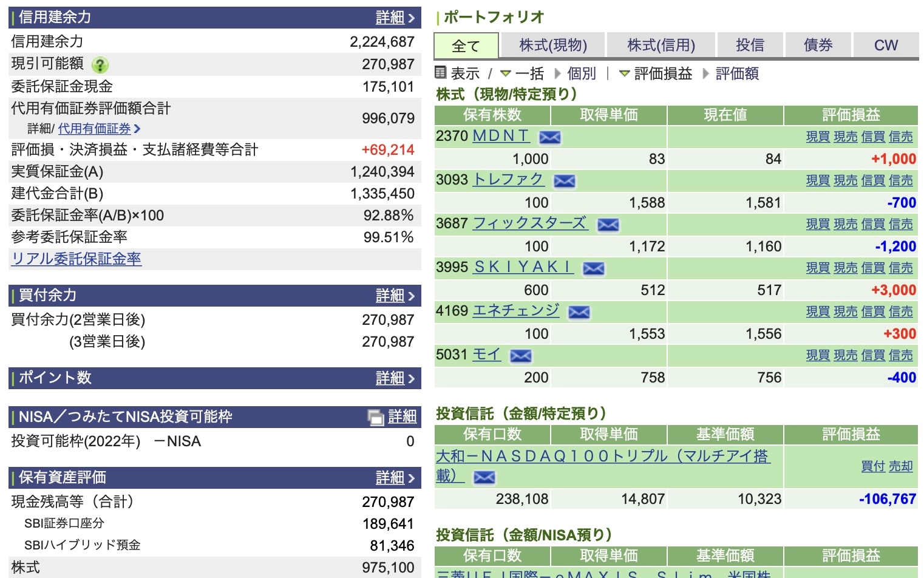This screenshot has width=924, height=578.
Task: Click the envelope icon beside SKIYAKI
Action: click(593, 268)
